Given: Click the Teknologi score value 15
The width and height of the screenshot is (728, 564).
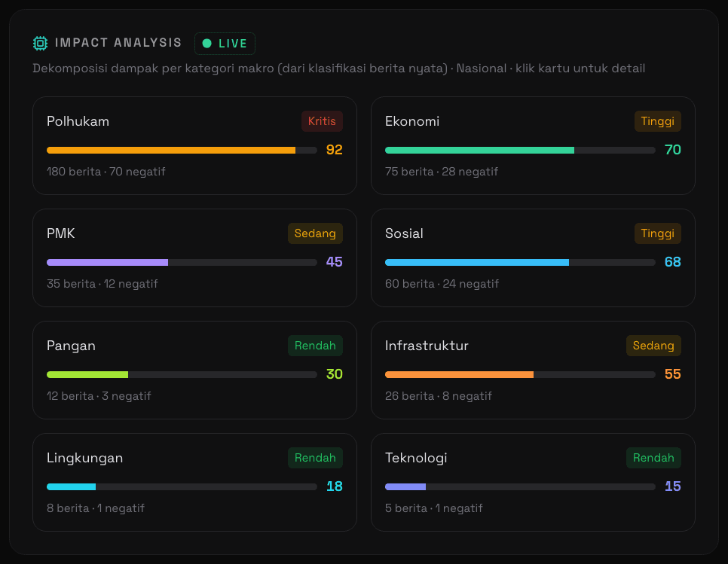Looking at the screenshot, I should pos(673,486).
